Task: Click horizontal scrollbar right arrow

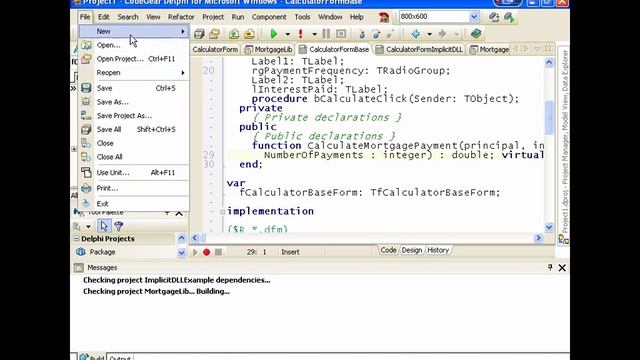Action: point(538,238)
